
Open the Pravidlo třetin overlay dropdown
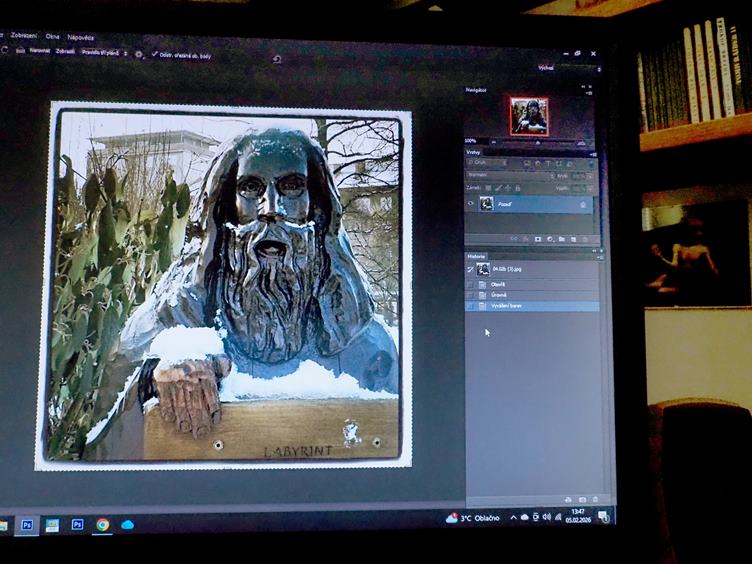point(103,51)
